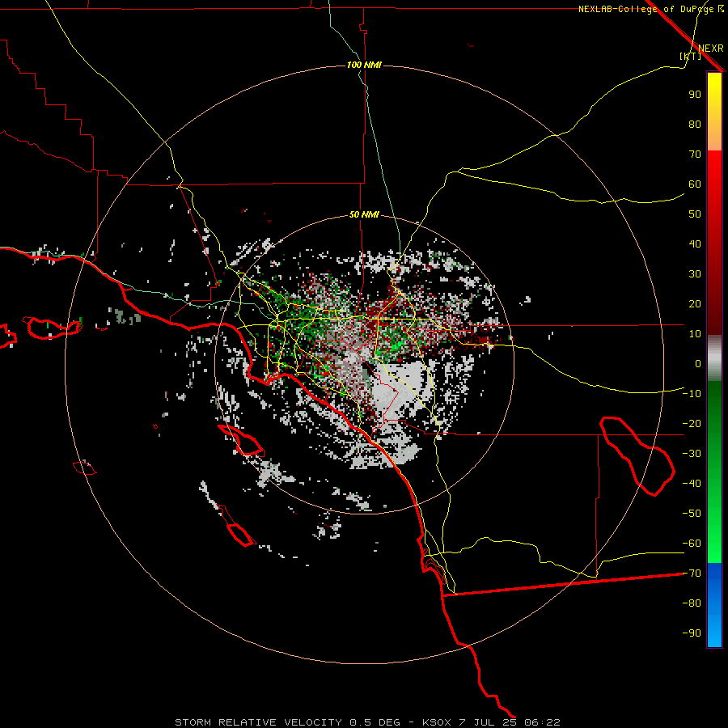Click the -10 label on the velocity scale
Image resolution: width=728 pixels, height=728 pixels.
click(692, 394)
